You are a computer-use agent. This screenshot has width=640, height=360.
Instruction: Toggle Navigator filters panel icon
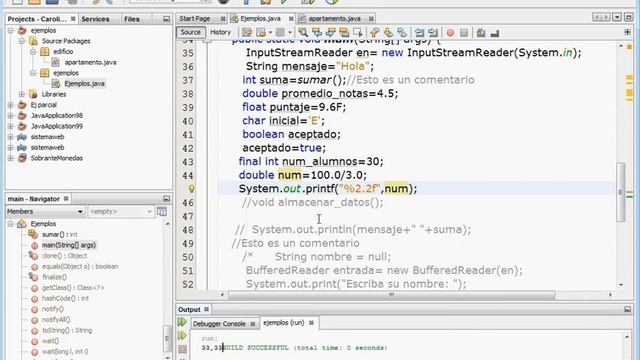(x=162, y=211)
